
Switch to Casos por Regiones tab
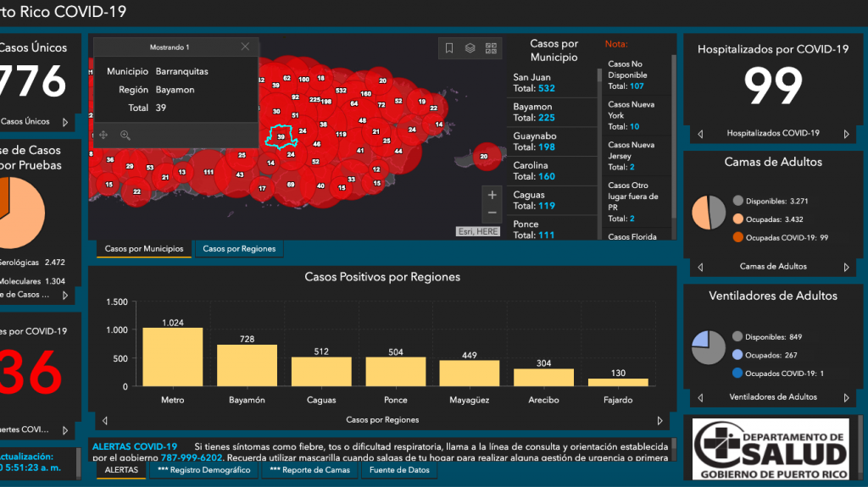pyautogui.click(x=238, y=249)
